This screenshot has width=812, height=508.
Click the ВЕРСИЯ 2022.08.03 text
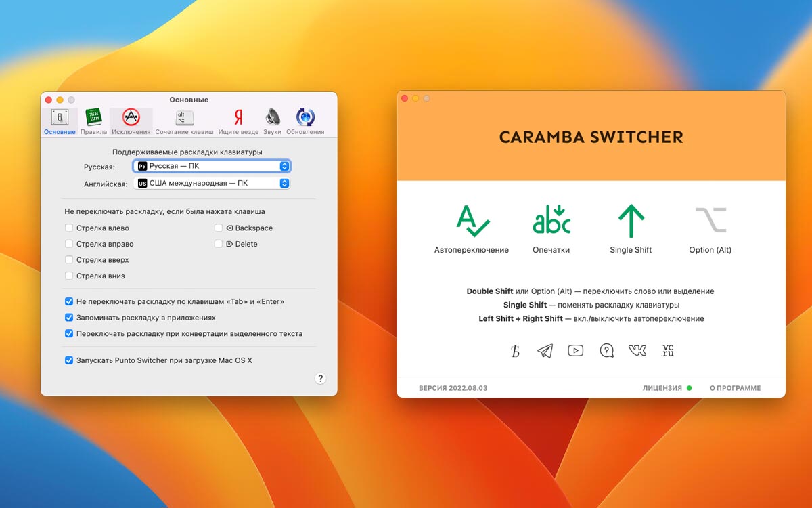click(x=453, y=388)
